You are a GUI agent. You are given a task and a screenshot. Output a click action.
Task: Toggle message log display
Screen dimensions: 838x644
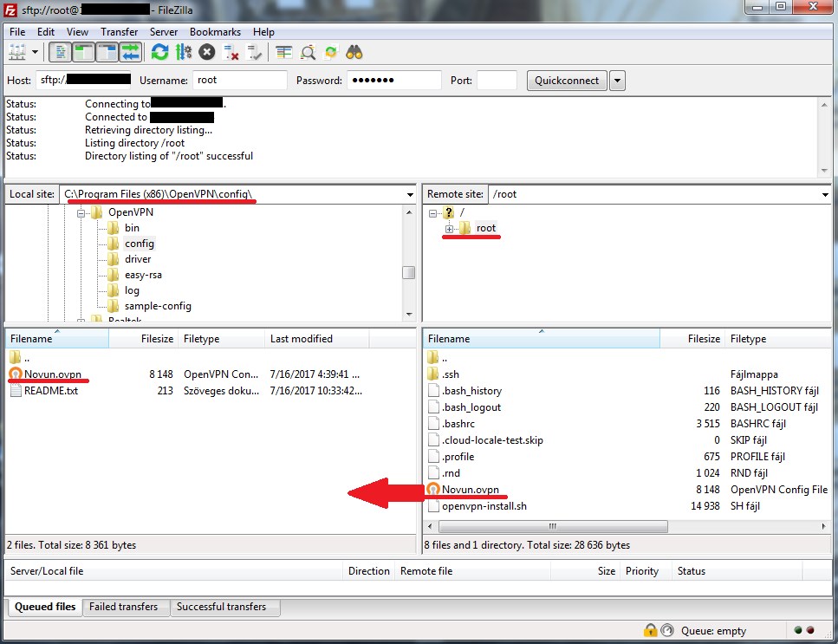(x=61, y=52)
